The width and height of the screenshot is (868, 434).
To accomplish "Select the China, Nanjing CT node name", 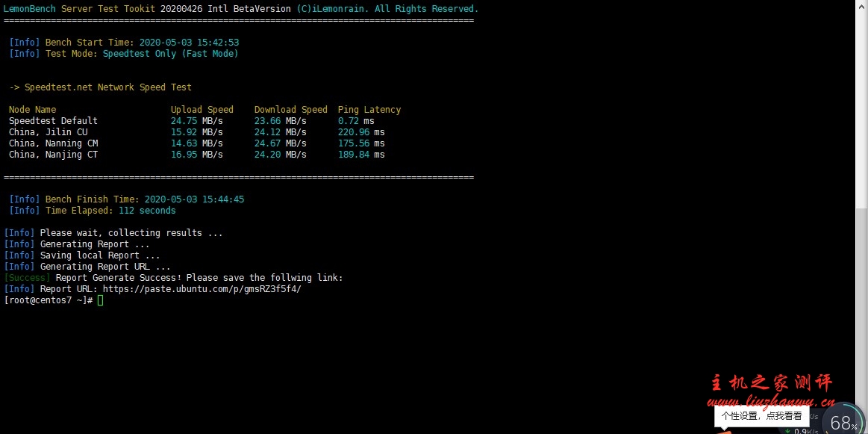I will pyautogui.click(x=53, y=155).
